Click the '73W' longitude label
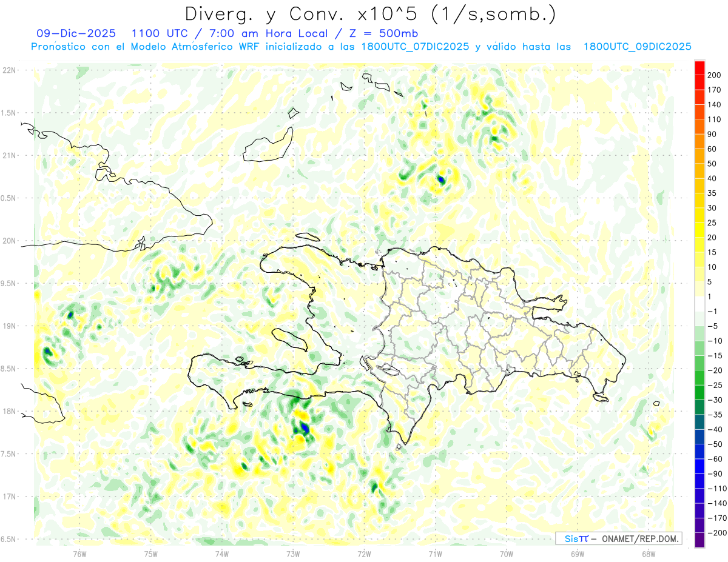This screenshot has width=728, height=562. (293, 554)
